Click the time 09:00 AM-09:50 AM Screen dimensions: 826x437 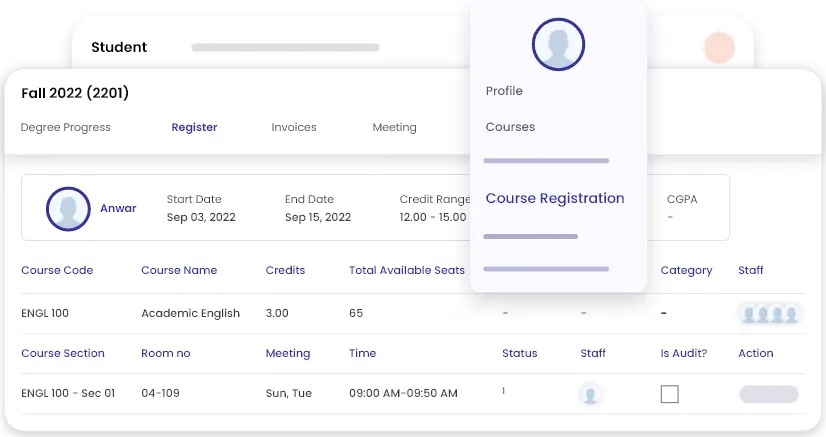pyautogui.click(x=403, y=393)
